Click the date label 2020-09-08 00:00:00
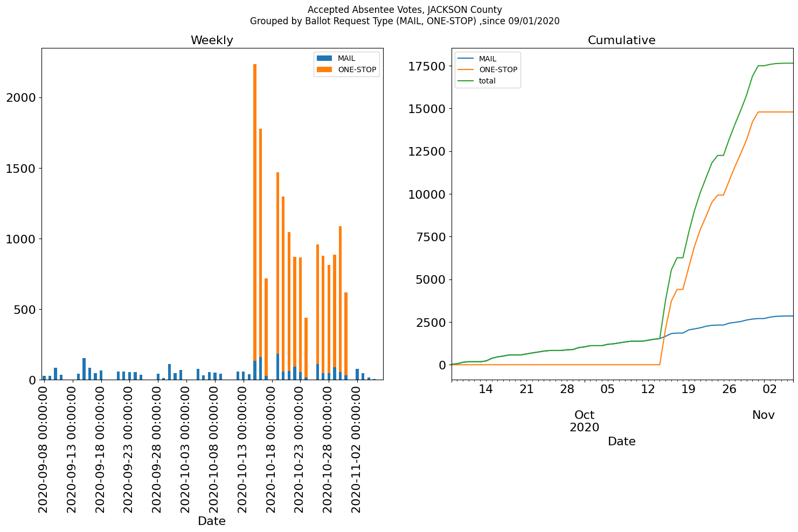 [44, 449]
